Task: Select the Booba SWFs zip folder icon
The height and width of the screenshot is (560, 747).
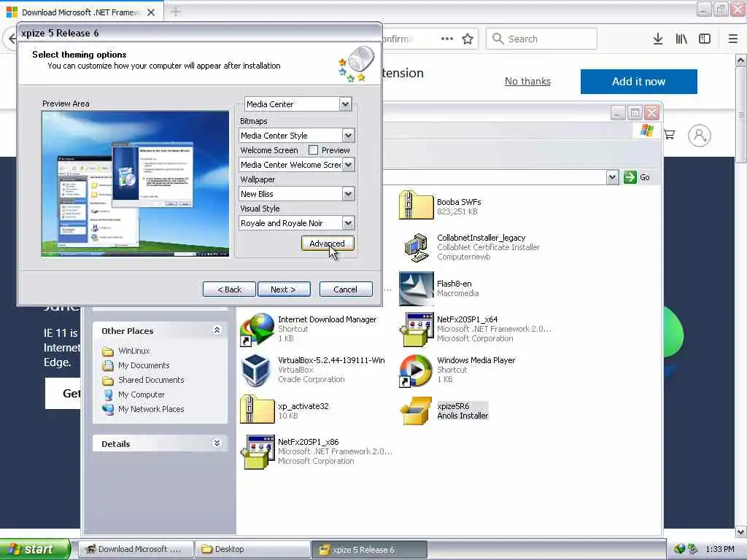Action: coord(416,205)
